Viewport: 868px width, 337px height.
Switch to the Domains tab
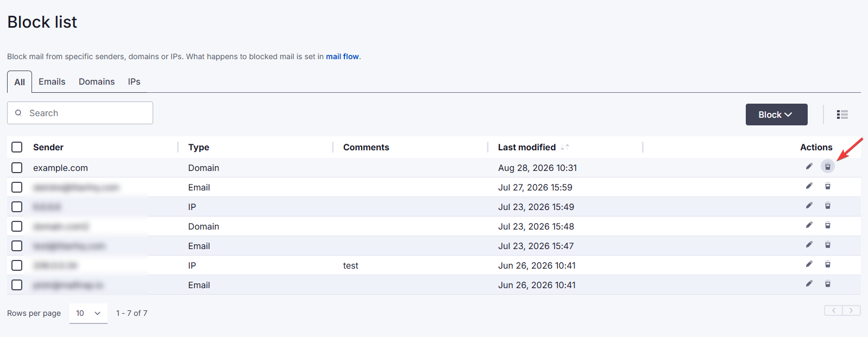click(x=97, y=81)
